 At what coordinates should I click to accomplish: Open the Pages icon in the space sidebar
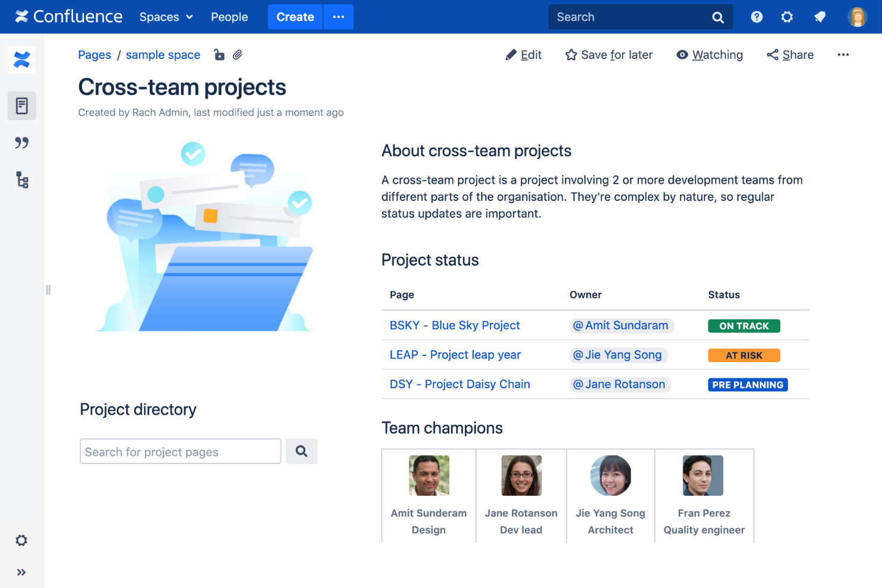coord(21,105)
